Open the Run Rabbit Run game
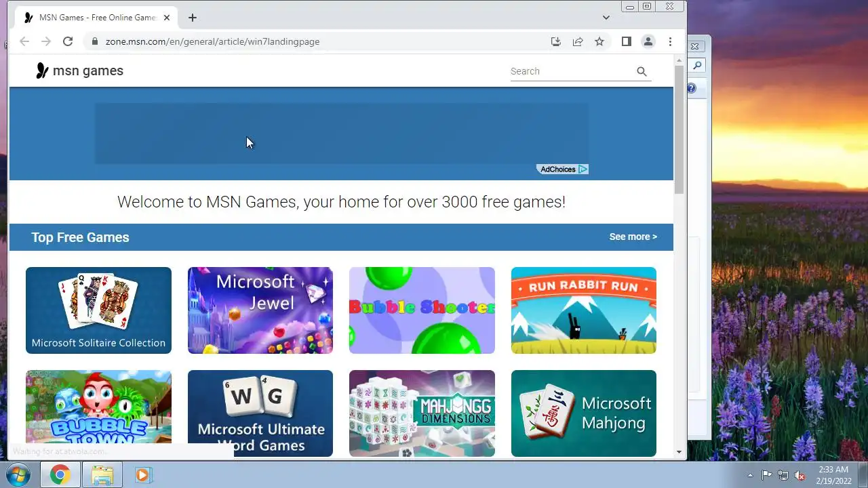Image resolution: width=868 pixels, height=488 pixels. click(584, 310)
